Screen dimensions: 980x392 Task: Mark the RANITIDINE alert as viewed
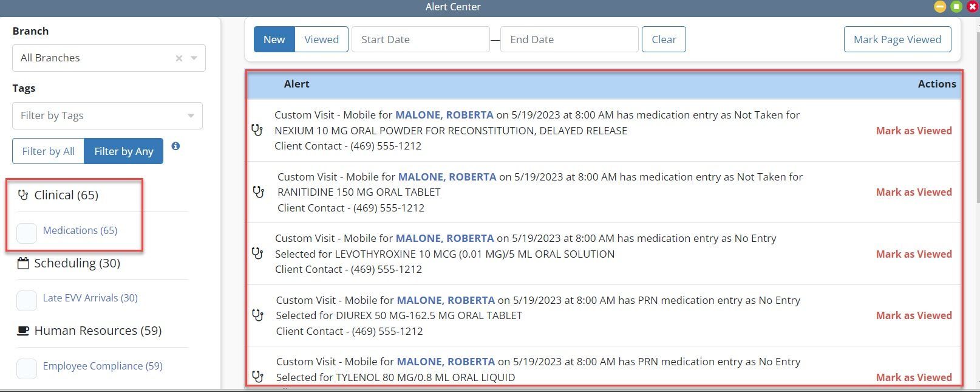[913, 192]
